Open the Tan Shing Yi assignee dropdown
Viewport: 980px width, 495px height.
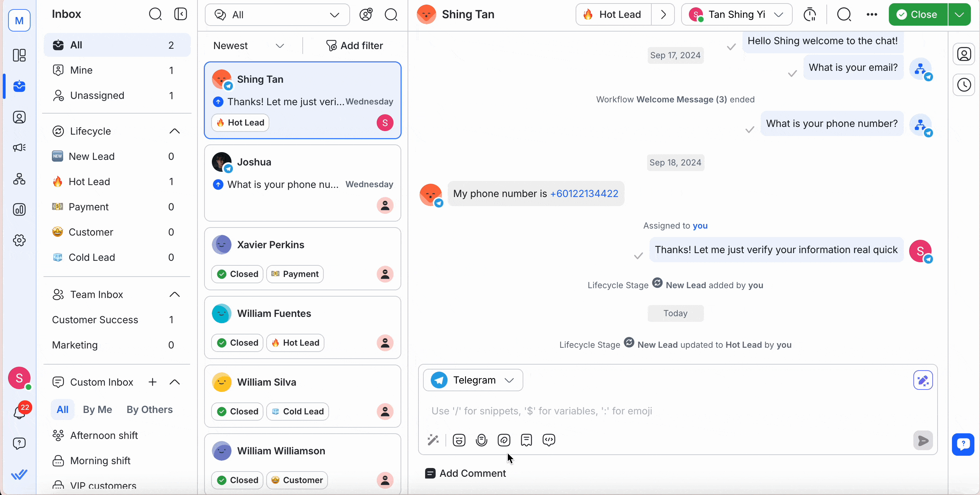[x=736, y=14]
